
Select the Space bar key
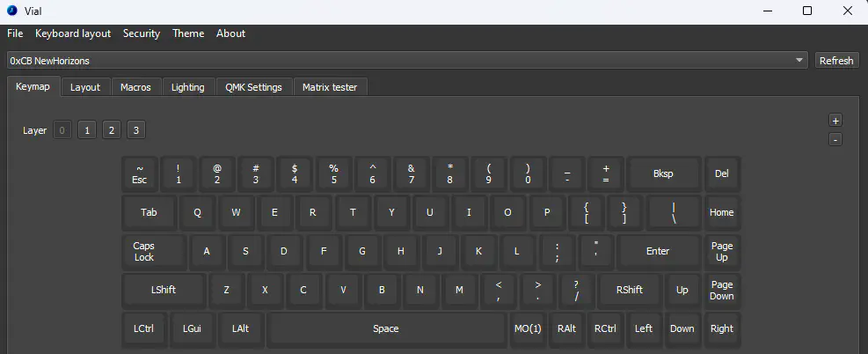tap(386, 328)
